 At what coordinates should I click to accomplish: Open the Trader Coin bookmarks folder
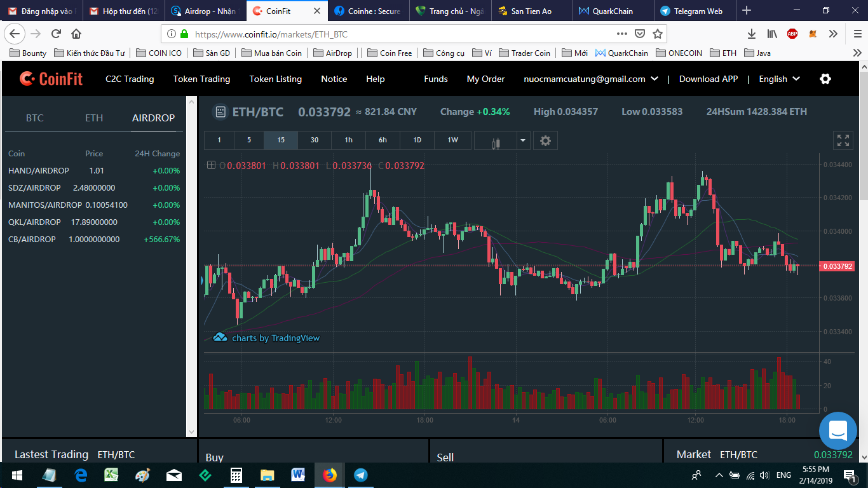click(525, 53)
